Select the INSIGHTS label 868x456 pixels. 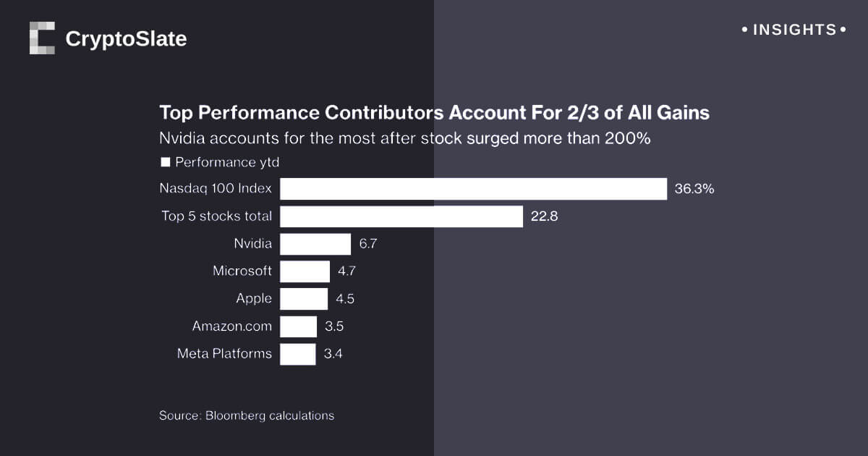794,30
